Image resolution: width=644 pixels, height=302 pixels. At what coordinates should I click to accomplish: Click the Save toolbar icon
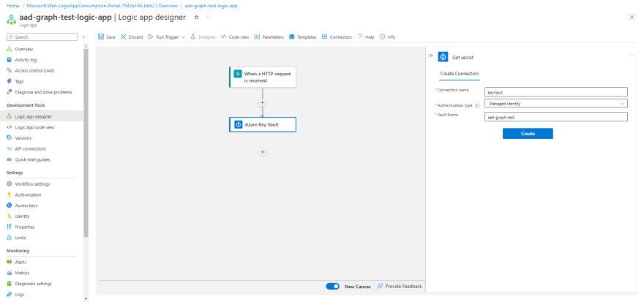click(101, 37)
